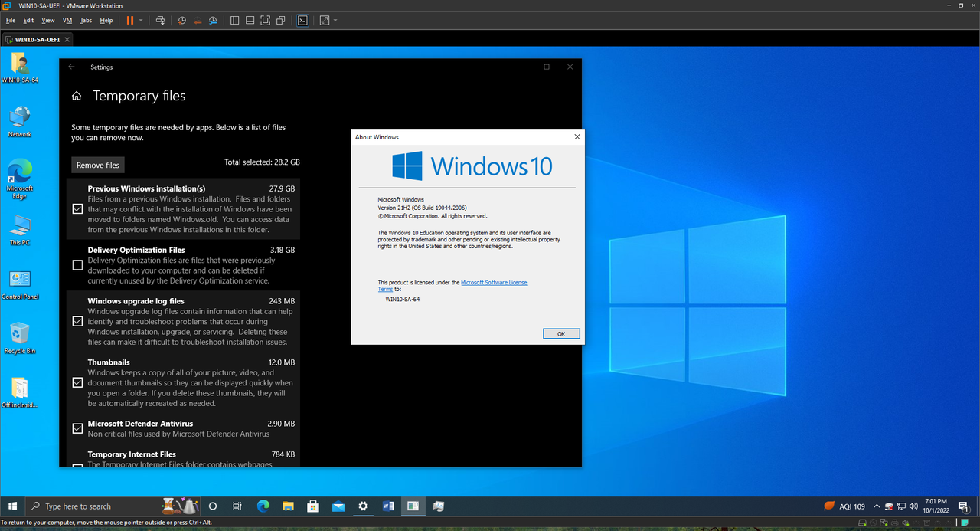Viewport: 980px width, 531px height.
Task: Select the Control Panel desktop icon
Action: (20, 284)
